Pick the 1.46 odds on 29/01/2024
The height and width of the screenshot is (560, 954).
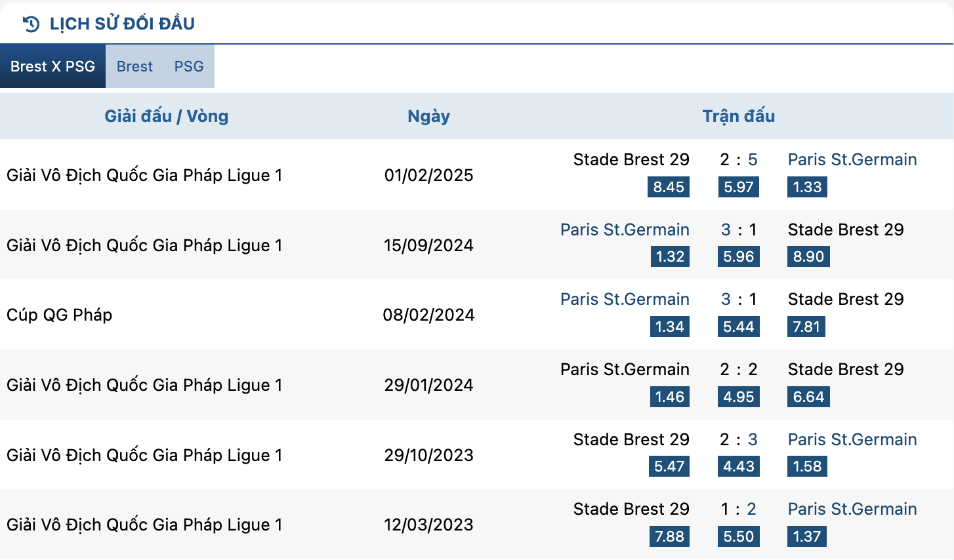(x=670, y=397)
